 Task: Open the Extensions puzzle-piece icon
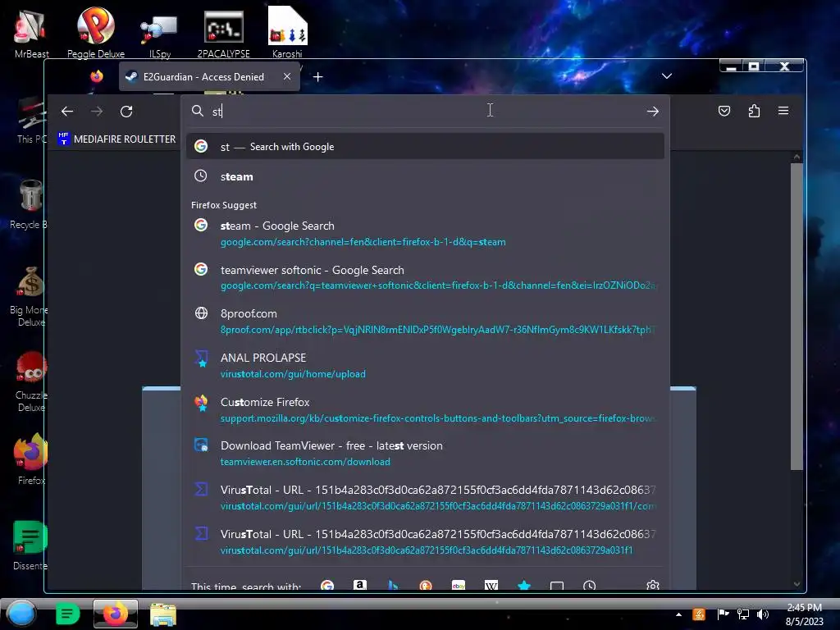(754, 111)
